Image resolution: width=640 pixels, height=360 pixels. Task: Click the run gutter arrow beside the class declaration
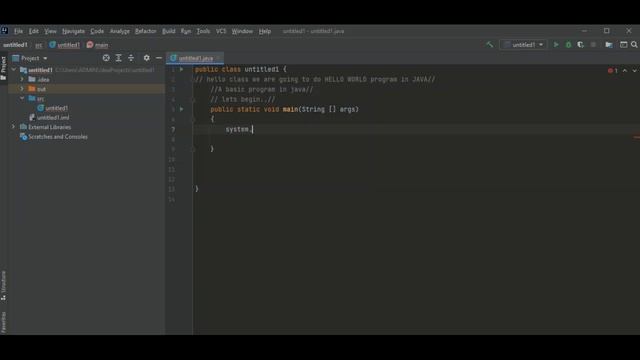click(182, 69)
